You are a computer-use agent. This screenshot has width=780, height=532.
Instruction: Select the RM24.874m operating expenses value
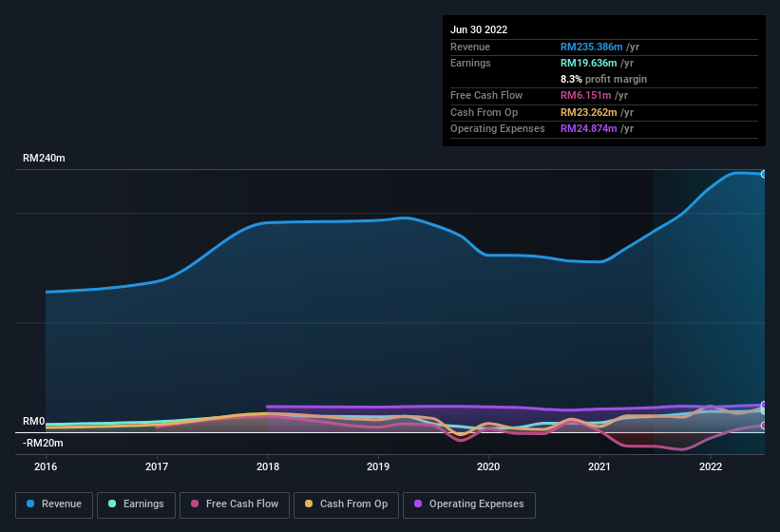[590, 128]
